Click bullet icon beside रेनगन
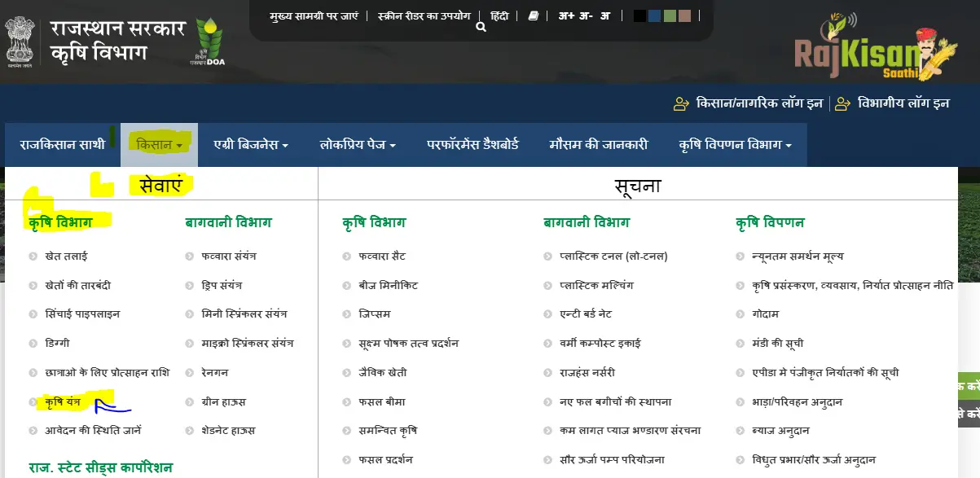The width and height of the screenshot is (980, 478). [190, 373]
